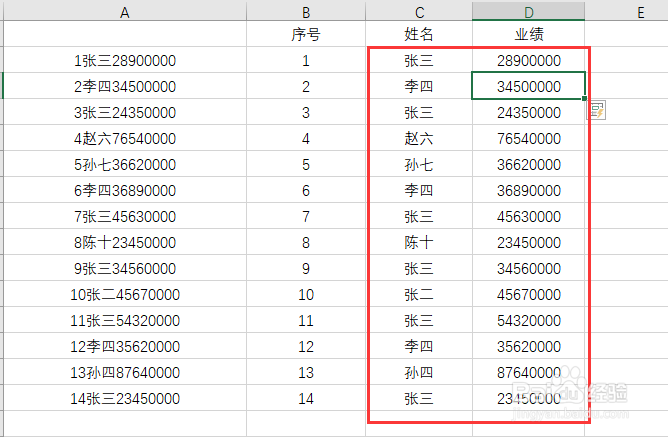Screen dimensions: 668x437
Task: Click 序号 cell with number 5
Action: [306, 164]
